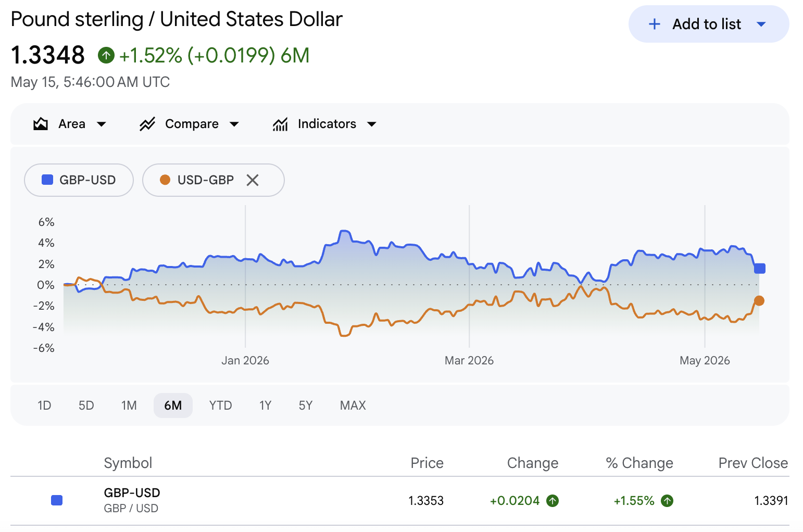Click the Indicators chart icon
This screenshot has height=532, width=803.
tap(280, 124)
